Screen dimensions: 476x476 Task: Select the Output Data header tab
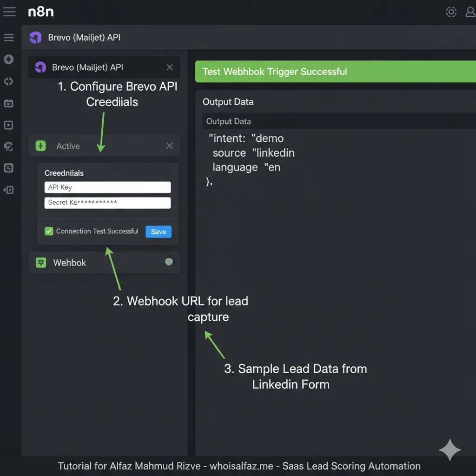pos(228,121)
